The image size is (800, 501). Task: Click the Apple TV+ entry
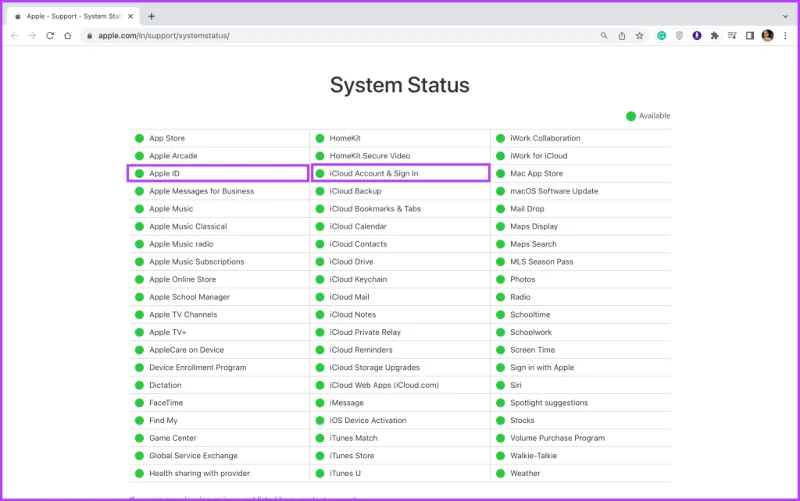[167, 332]
